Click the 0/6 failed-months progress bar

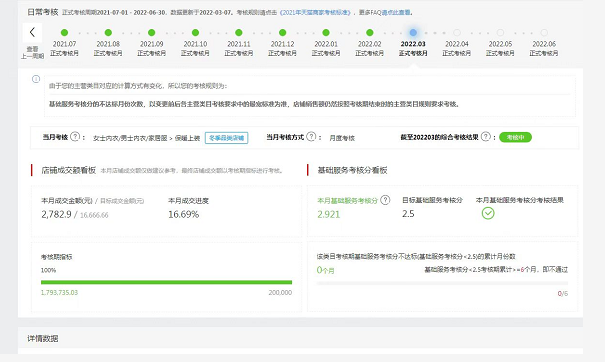442,283
